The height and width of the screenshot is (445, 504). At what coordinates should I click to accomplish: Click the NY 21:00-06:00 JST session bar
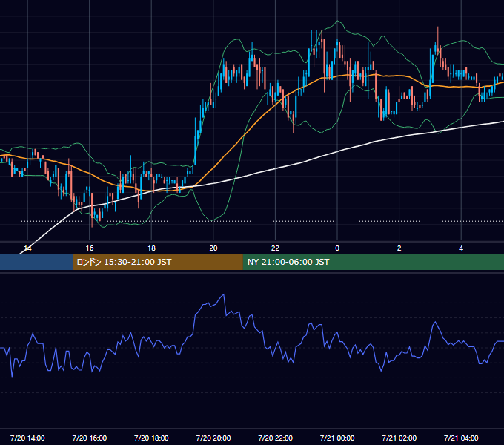tap(373, 262)
